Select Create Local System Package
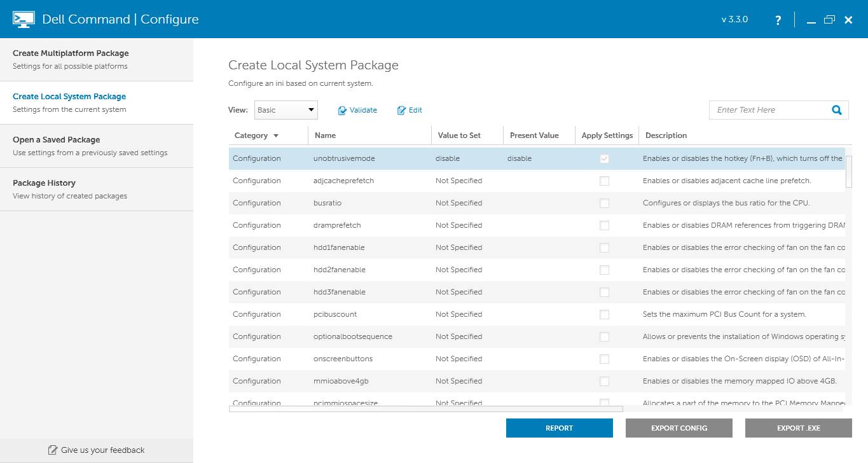 tap(97, 102)
